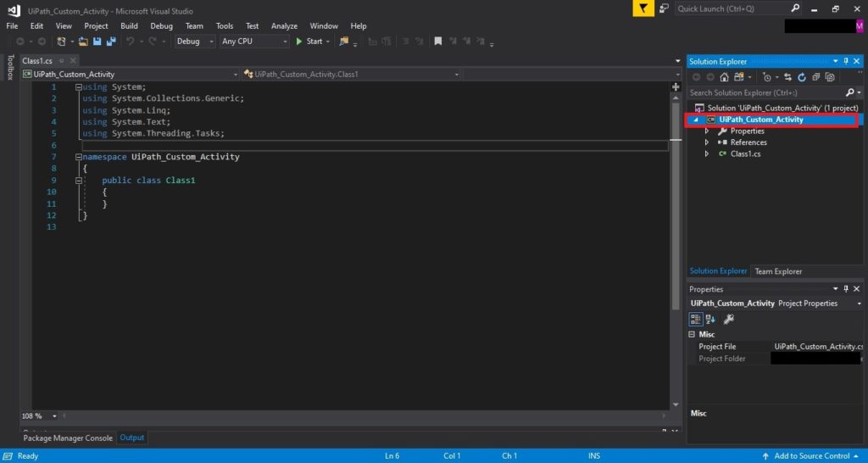The width and height of the screenshot is (868, 463).
Task: Click the Save All toolbar icon
Action: click(x=111, y=42)
